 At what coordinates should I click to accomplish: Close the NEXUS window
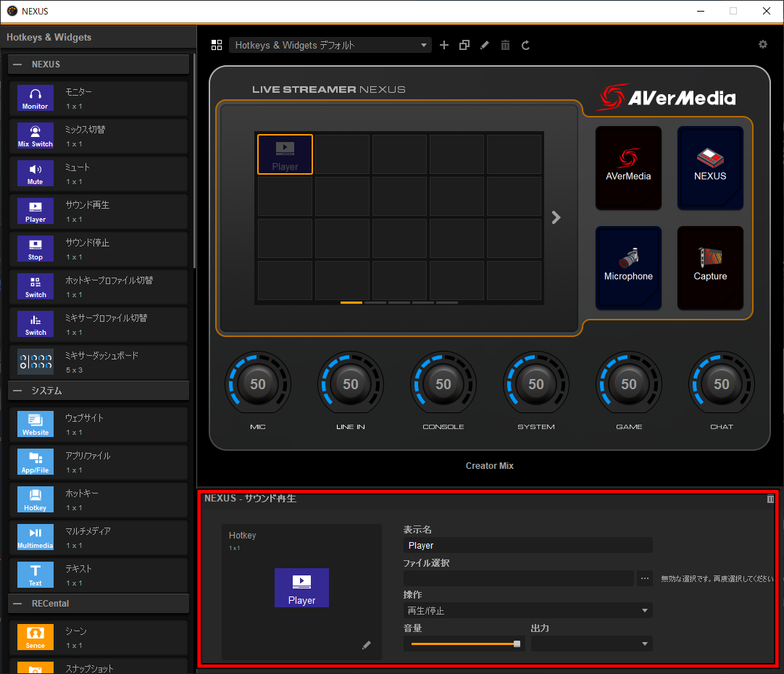767,11
